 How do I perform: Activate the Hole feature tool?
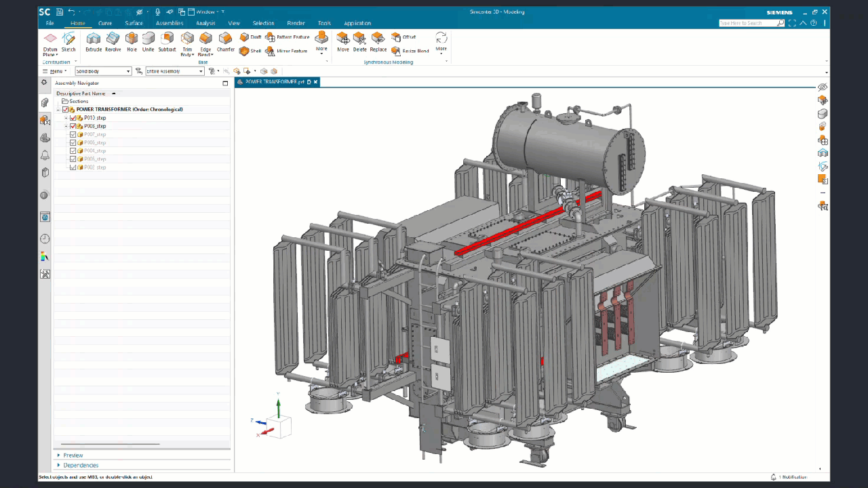(132, 40)
